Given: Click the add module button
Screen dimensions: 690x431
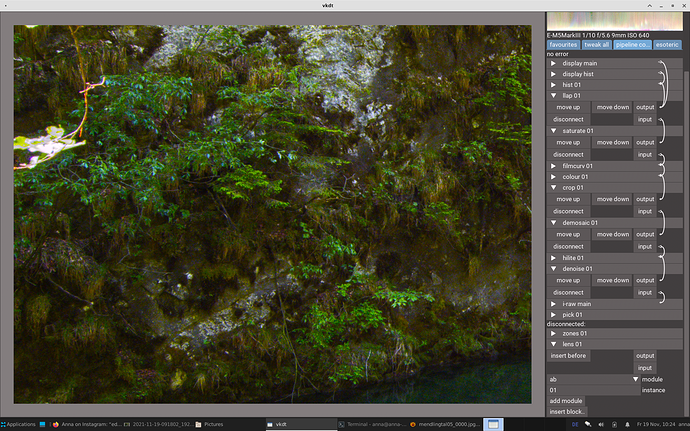Looking at the screenshot, I should (x=566, y=401).
